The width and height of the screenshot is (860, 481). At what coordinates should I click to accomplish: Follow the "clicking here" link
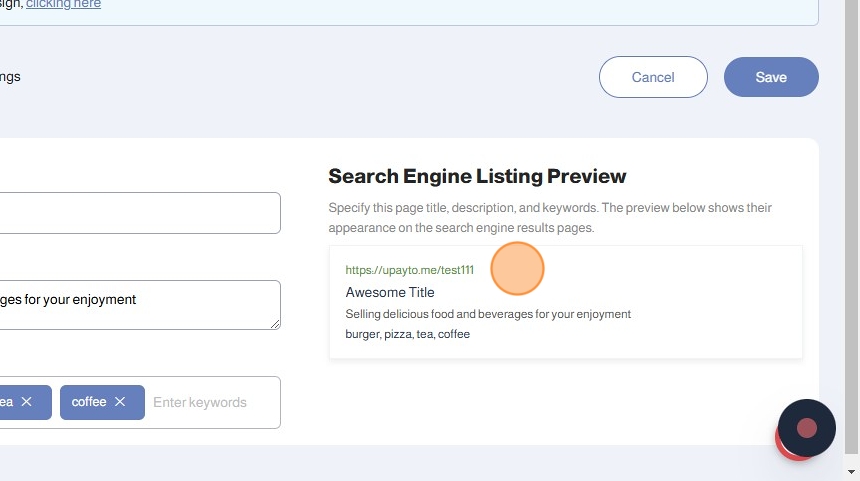(x=63, y=4)
